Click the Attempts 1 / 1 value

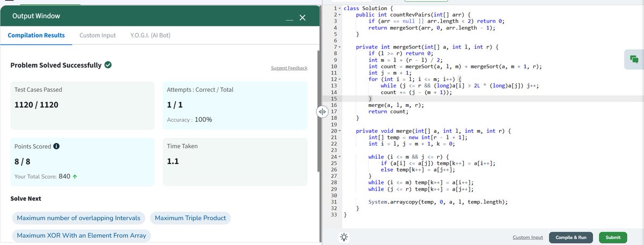pyautogui.click(x=175, y=106)
